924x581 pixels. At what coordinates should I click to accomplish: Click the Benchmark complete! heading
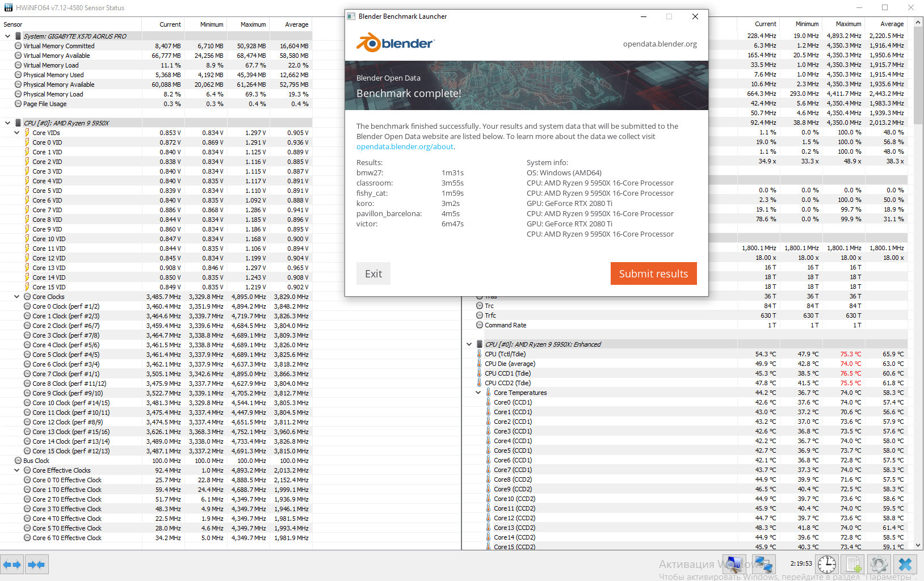tap(409, 93)
